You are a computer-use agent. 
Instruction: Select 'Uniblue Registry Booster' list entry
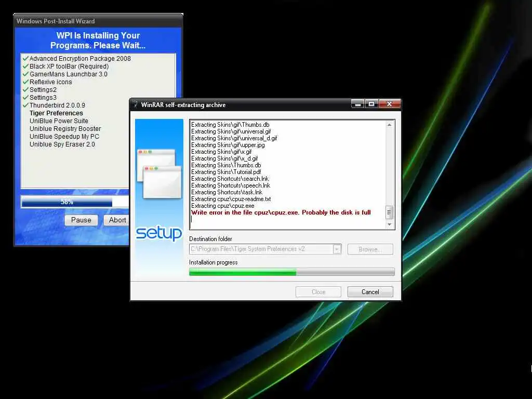[65, 129]
